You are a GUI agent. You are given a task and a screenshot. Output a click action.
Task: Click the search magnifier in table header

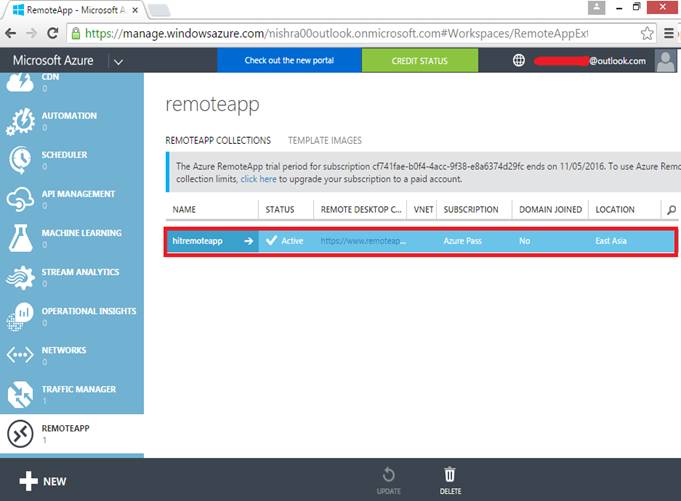point(671,210)
